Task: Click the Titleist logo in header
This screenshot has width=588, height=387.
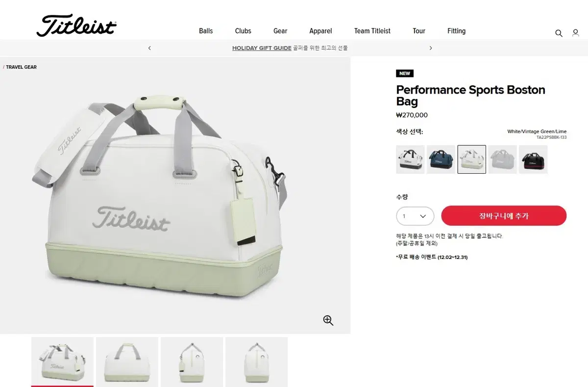Action: [76, 26]
